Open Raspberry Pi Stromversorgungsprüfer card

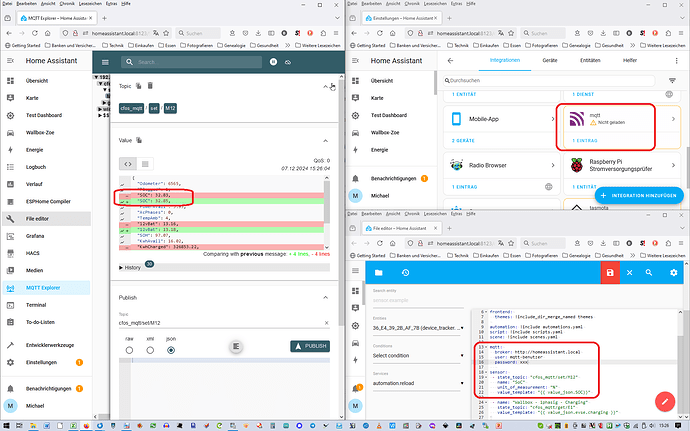622,173
